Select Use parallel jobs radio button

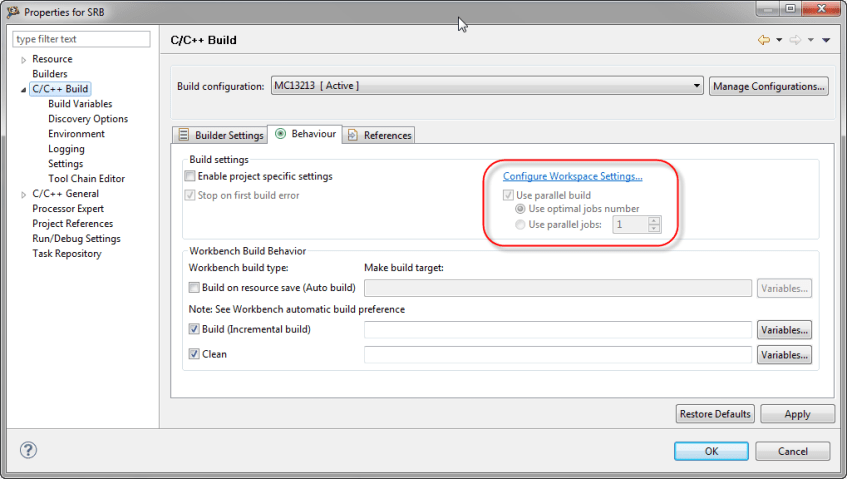[x=520, y=225]
